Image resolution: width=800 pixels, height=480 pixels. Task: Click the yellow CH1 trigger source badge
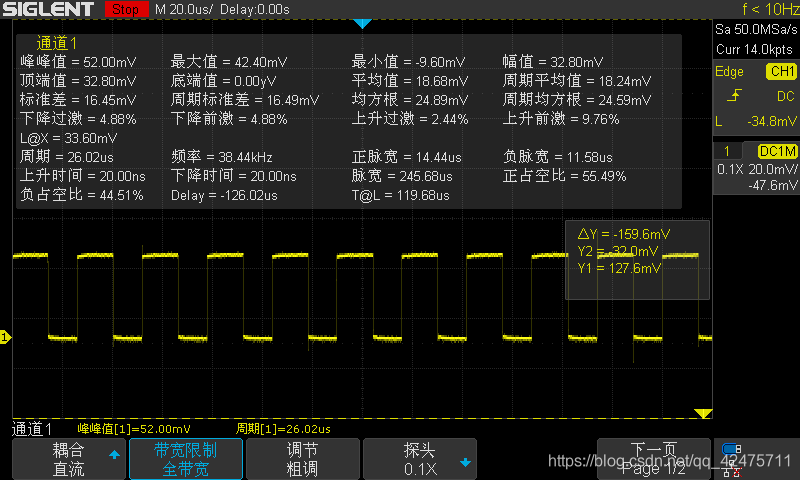(781, 71)
